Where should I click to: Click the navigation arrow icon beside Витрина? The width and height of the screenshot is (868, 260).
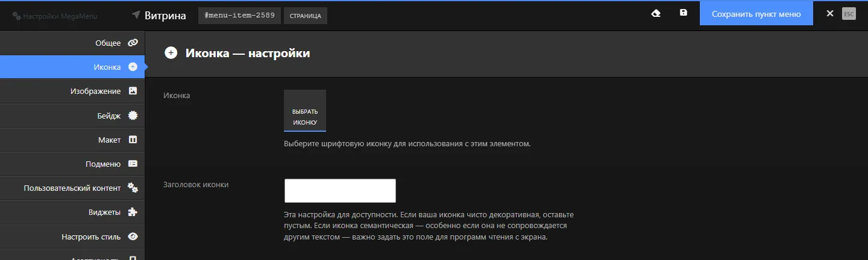tap(136, 14)
